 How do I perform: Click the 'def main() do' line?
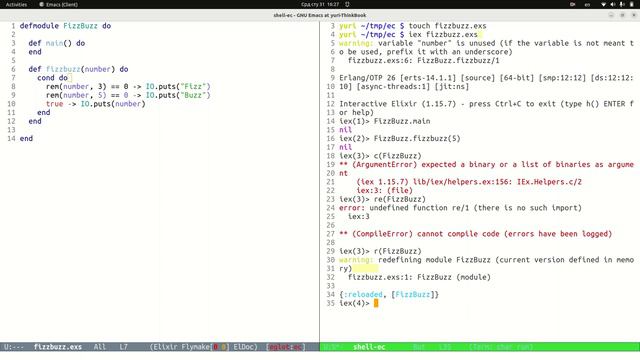pyautogui.click(x=57, y=43)
